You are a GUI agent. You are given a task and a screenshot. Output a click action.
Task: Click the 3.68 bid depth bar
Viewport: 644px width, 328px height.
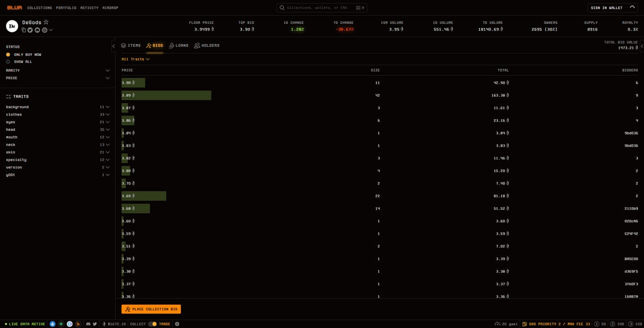[136, 208]
